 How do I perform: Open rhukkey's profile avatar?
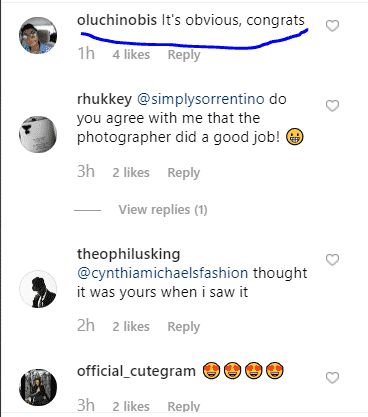tap(38, 134)
